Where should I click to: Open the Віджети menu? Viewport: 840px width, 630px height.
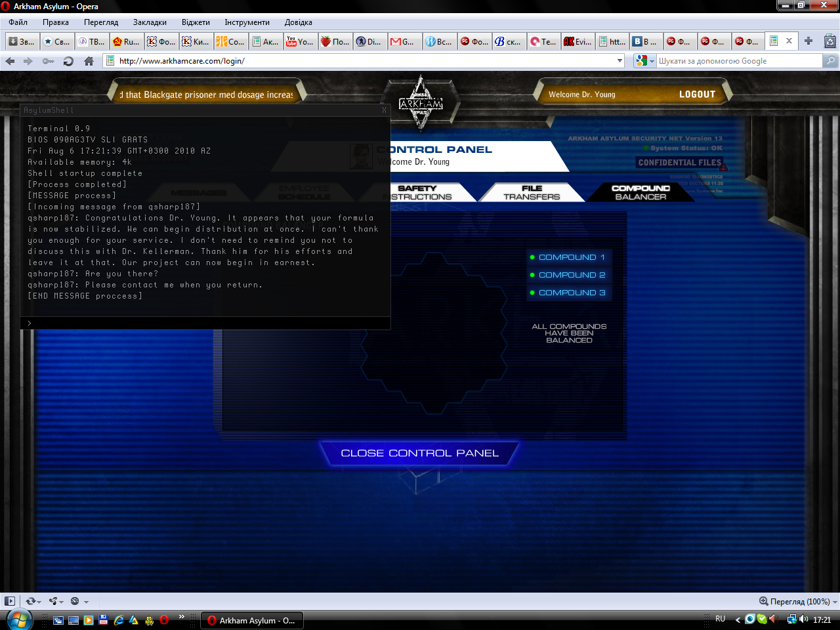[x=196, y=22]
